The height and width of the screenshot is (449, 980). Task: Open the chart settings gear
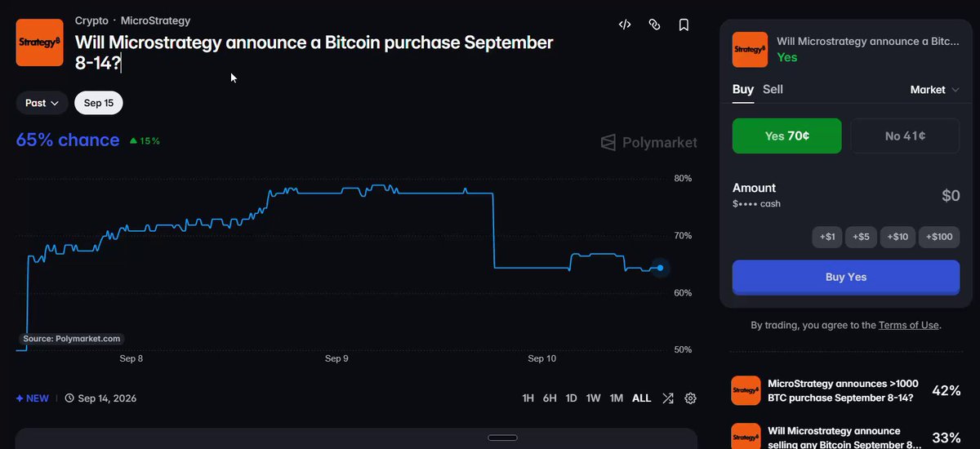click(x=690, y=398)
